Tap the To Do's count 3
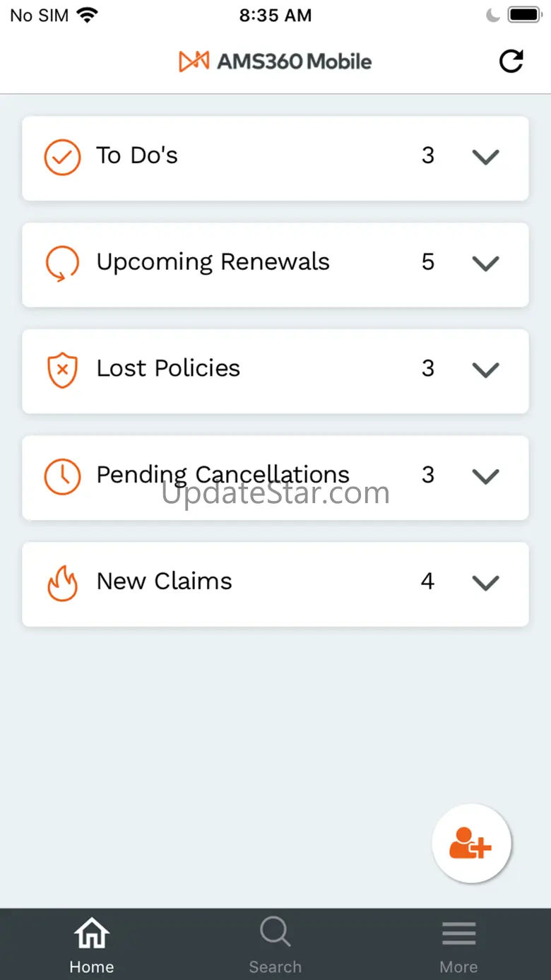This screenshot has width=551, height=980. coord(428,155)
